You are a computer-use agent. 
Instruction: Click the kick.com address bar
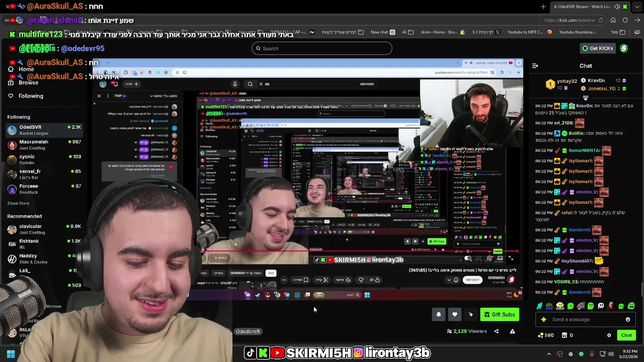(x=570, y=20)
